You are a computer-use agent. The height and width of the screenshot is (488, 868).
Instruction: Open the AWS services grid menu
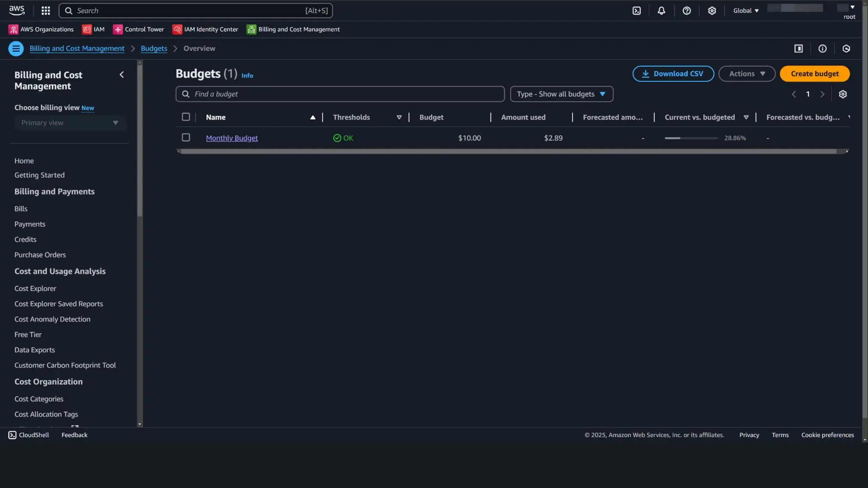(46, 11)
